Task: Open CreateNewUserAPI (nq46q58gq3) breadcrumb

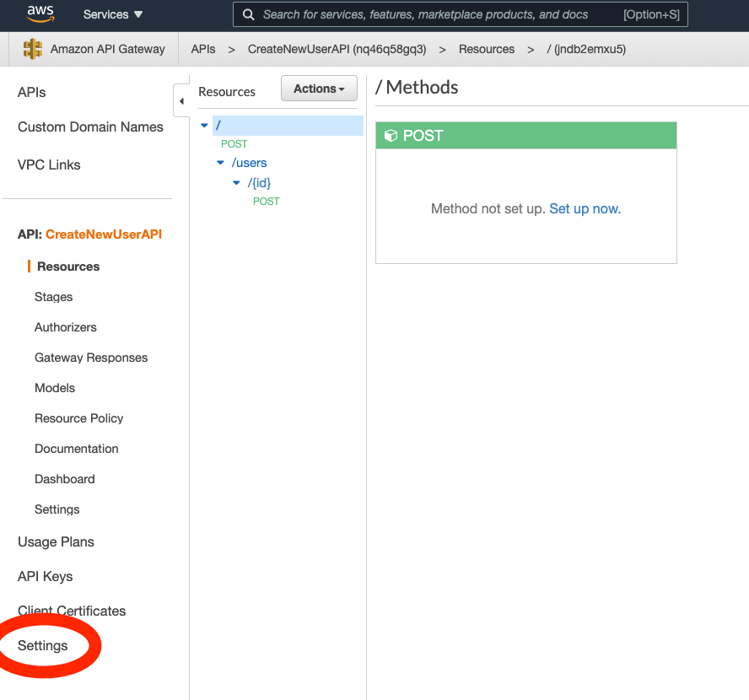Action: [337, 49]
